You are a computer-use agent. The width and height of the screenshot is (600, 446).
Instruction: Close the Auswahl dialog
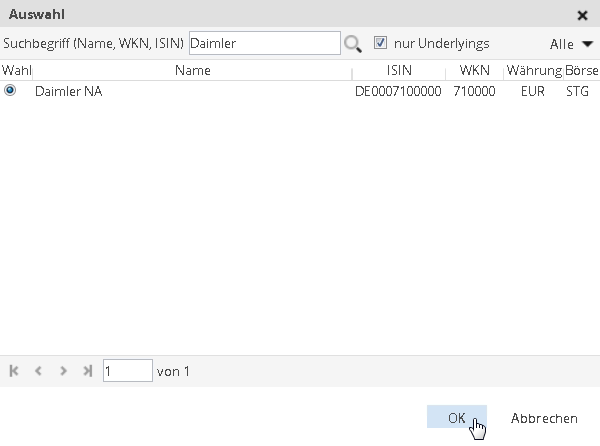coord(583,16)
